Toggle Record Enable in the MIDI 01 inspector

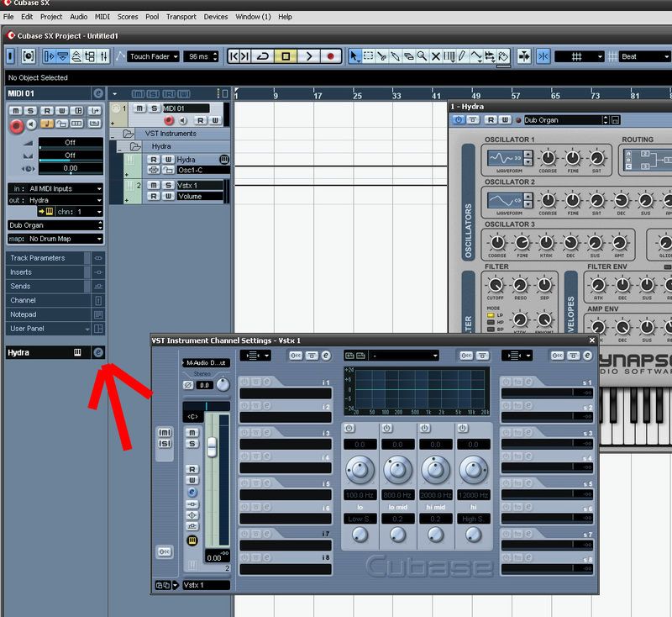[x=17, y=125]
